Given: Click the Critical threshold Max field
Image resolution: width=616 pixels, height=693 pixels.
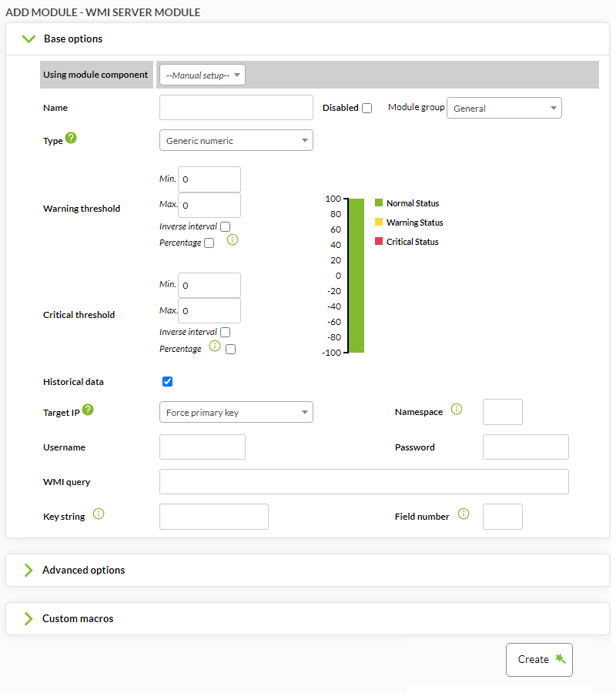Looking at the screenshot, I should [209, 311].
